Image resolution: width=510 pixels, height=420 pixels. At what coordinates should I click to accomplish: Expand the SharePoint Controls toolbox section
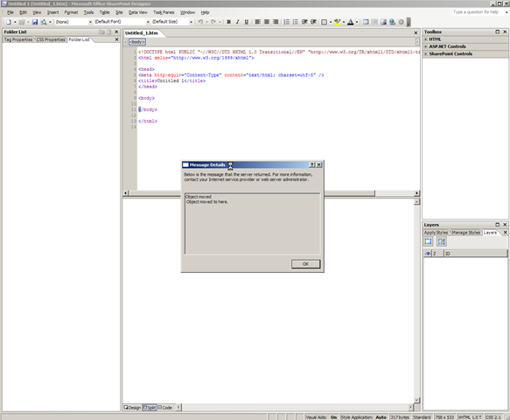tap(426, 53)
